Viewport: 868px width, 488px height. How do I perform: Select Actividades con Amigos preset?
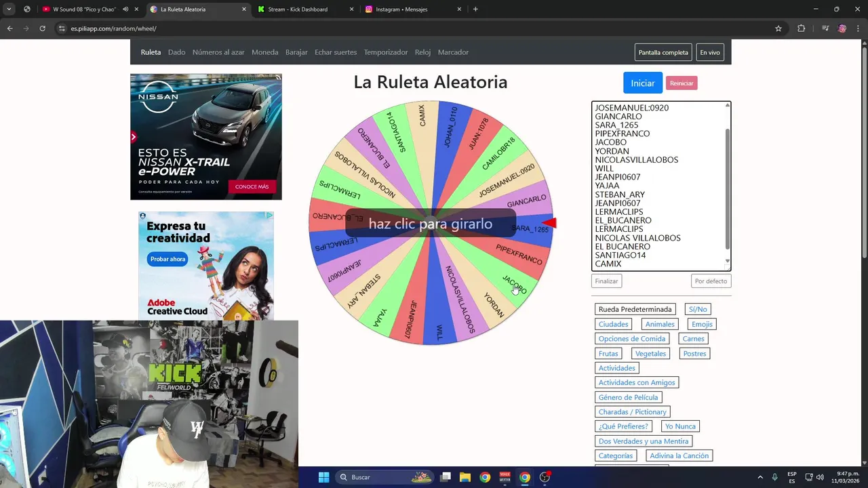(637, 382)
